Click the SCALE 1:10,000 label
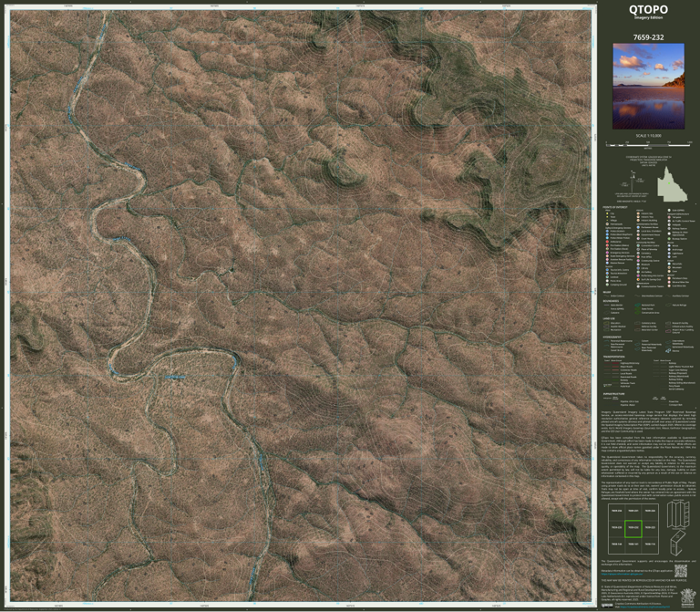The image size is (700, 612). point(648,135)
